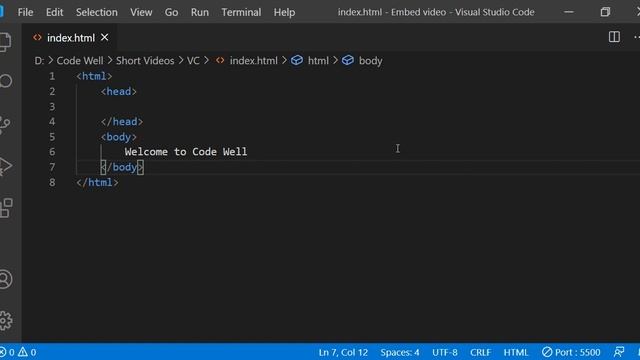Open the Search view in activity bar
Screen dimensions: 640x360
tap(5, 81)
